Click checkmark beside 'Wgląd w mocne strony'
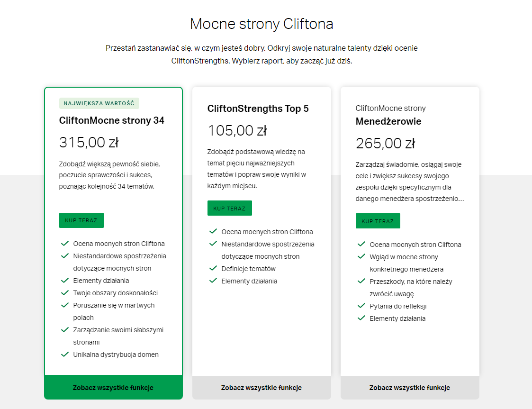Screen dimensions: 532x409 click(x=361, y=257)
